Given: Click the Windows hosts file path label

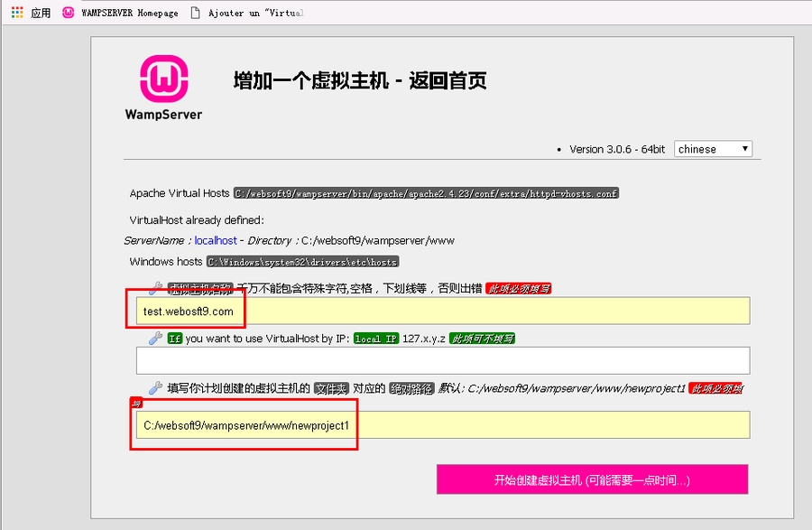Looking at the screenshot, I should click(x=302, y=262).
